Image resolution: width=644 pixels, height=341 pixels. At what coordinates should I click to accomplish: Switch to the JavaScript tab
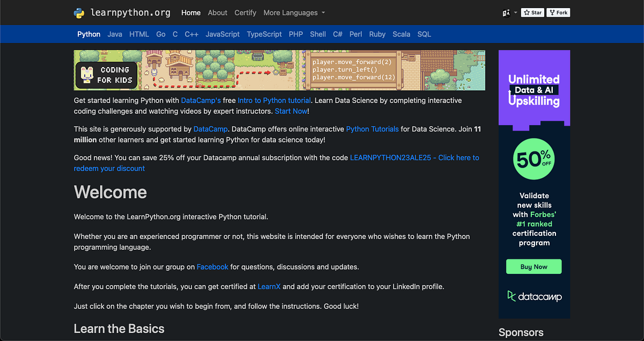[223, 34]
